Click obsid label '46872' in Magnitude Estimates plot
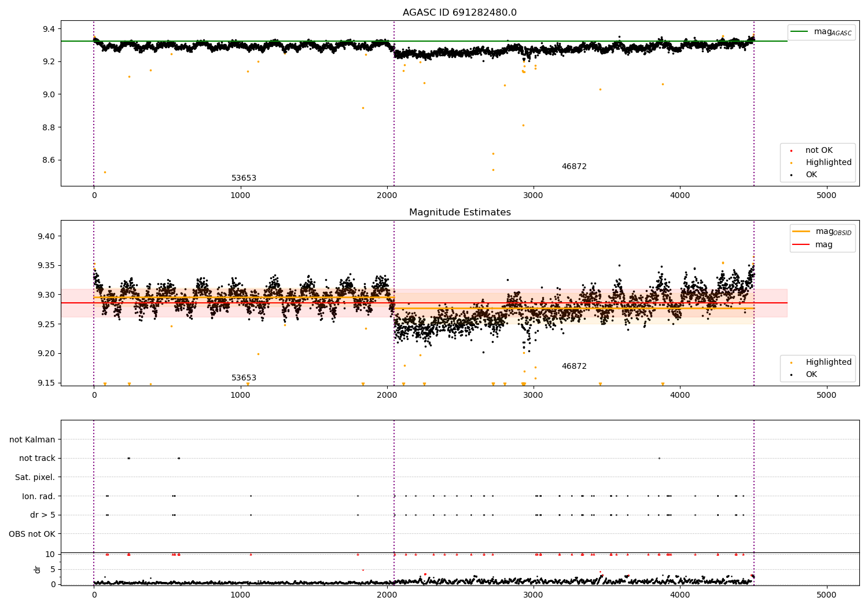 click(x=574, y=367)
